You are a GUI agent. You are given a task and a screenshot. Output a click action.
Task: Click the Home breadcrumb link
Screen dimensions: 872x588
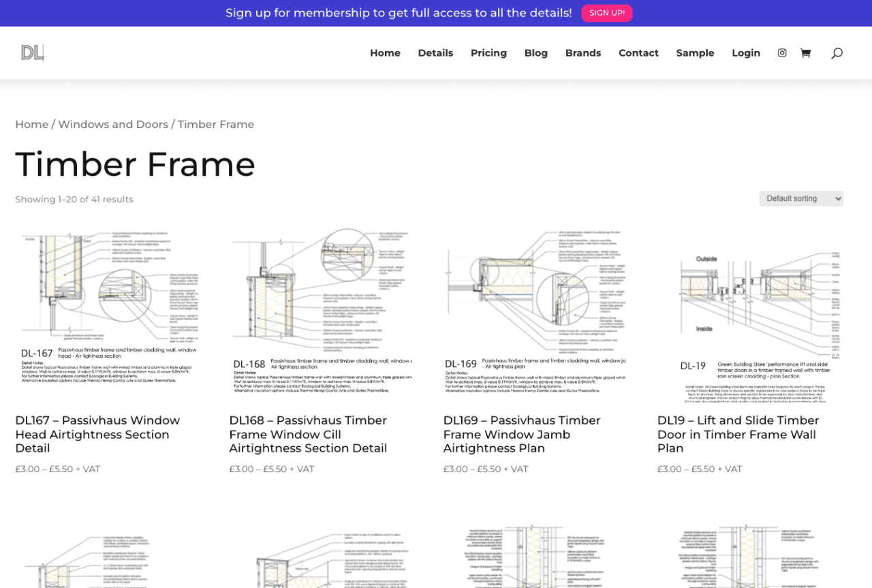pos(32,124)
